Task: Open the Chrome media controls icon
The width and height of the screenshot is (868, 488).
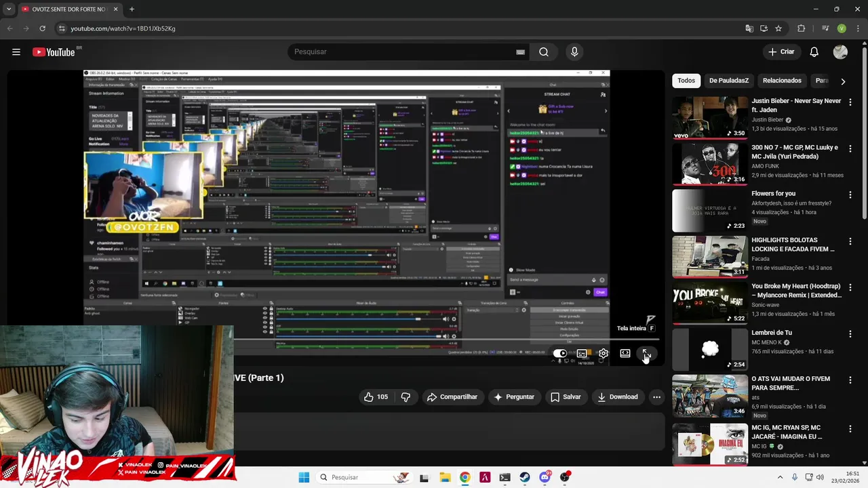Action: [x=825, y=28]
